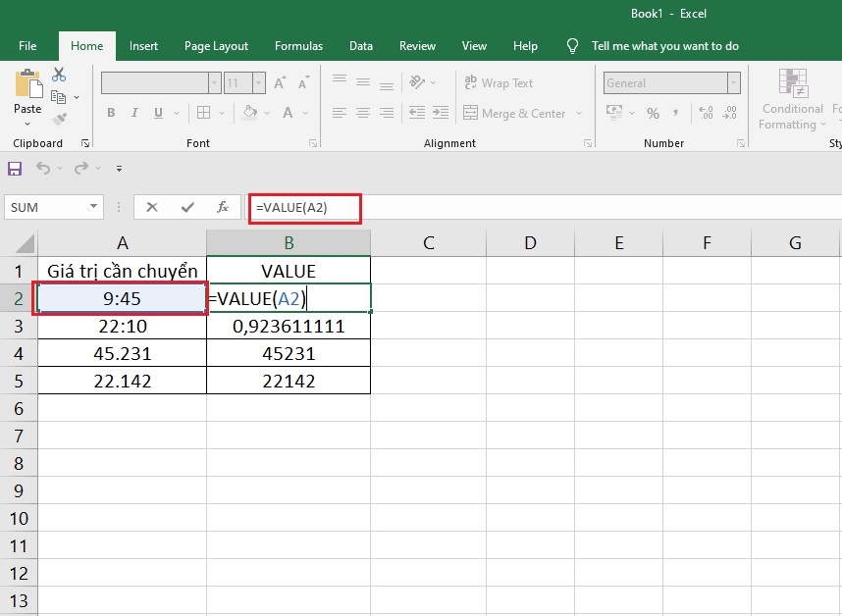Apply underline to selection
Viewport: 842px width, 616px height.
(x=157, y=113)
